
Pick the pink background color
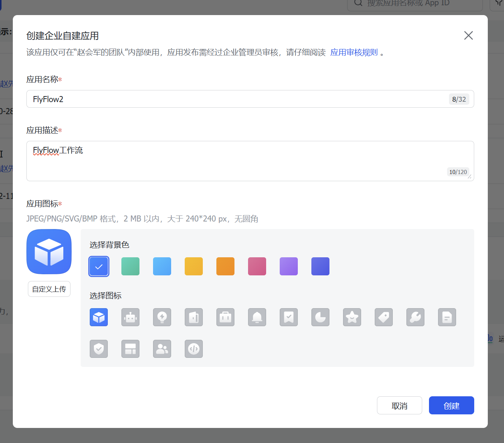click(257, 266)
